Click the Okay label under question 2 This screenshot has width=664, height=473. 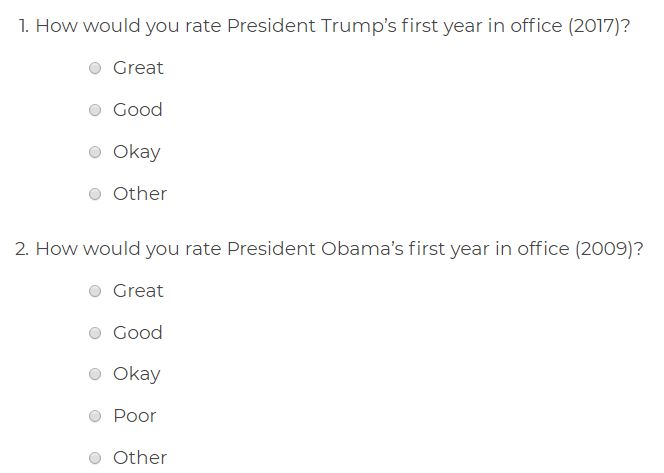pos(137,375)
